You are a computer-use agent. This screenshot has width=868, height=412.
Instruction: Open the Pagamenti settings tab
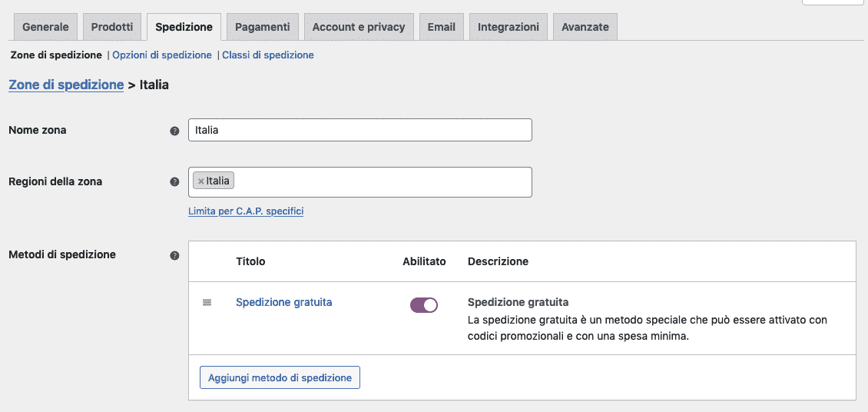262,27
